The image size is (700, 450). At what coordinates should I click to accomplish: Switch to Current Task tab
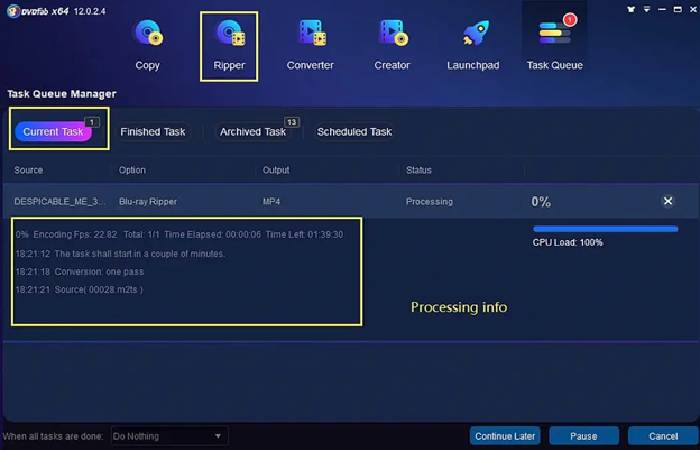53,132
